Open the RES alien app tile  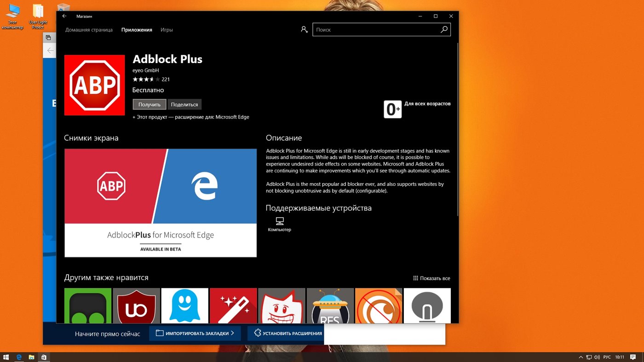point(330,306)
